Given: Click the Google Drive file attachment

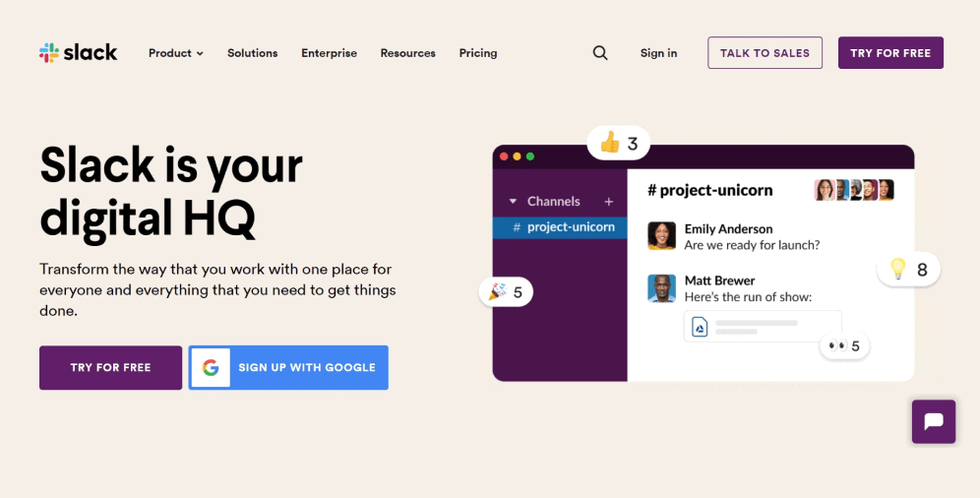Looking at the screenshot, I should [763, 326].
